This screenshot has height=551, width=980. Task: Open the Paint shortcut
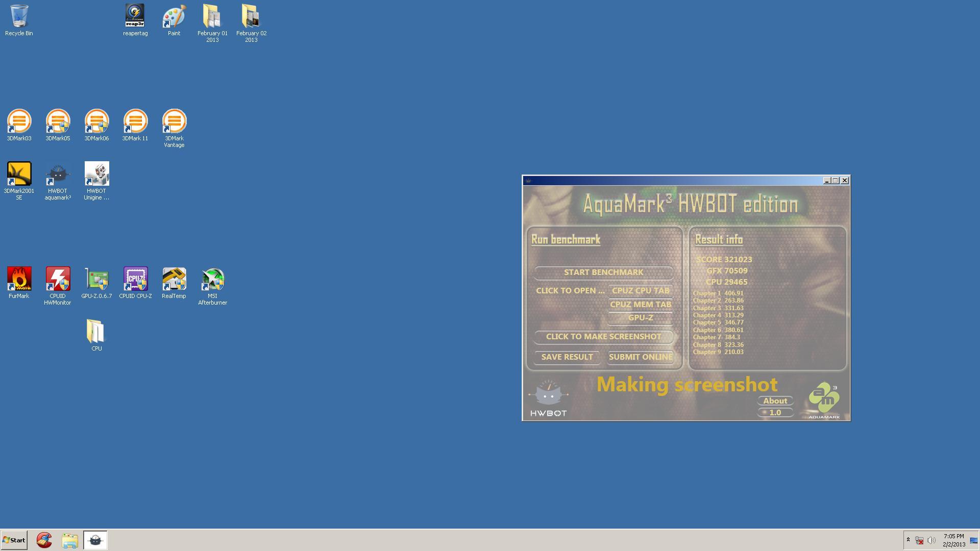click(x=174, y=20)
